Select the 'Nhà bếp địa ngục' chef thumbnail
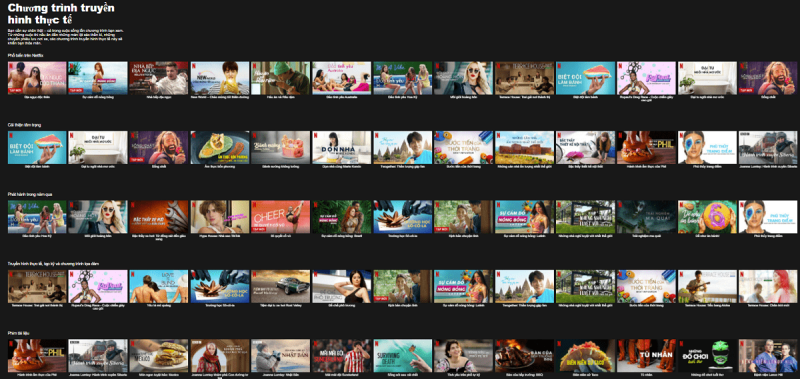The image size is (800, 379). pos(159,78)
